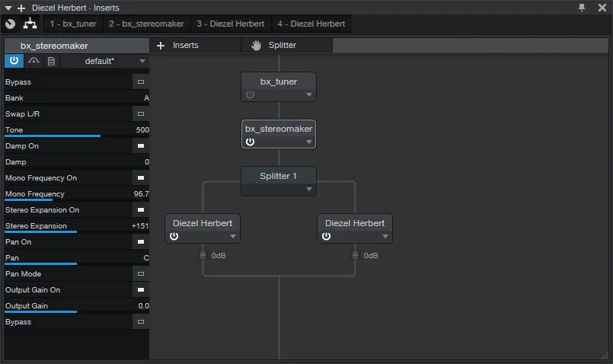Click the left branch 0dB gain handle
Screen dimensions: 613x364
203,256
